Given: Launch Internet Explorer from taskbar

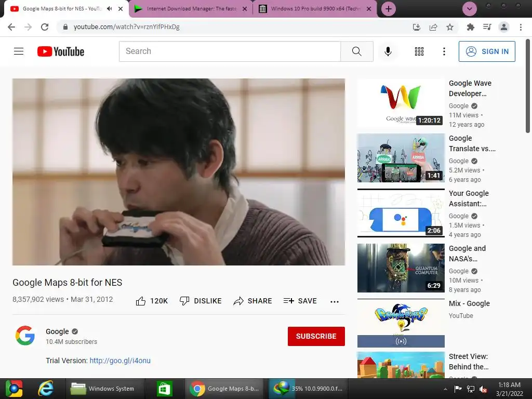Looking at the screenshot, I should pyautogui.click(x=46, y=389).
